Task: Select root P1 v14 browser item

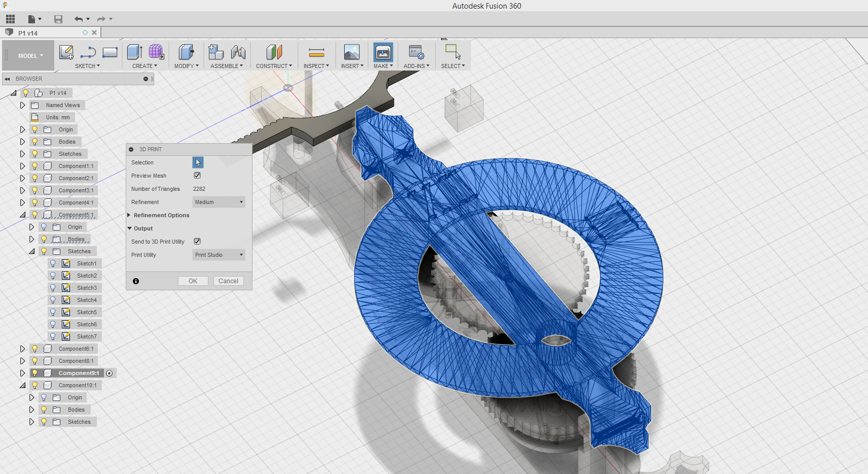Action: coord(58,93)
